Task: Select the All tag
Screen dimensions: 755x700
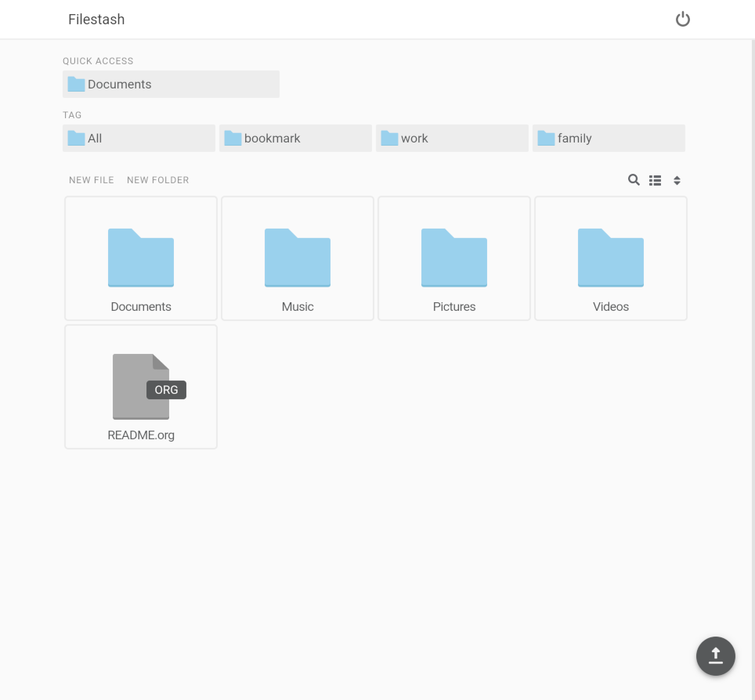Action: point(139,139)
